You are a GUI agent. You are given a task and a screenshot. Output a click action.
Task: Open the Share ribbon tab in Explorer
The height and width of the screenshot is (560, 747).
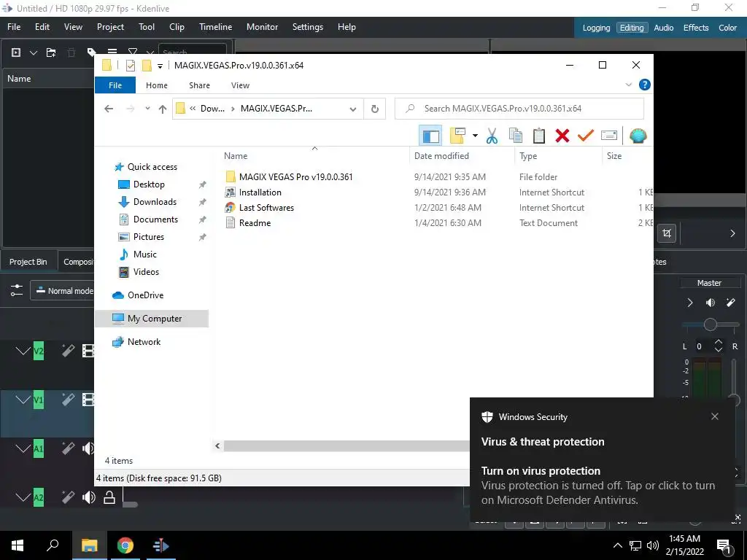click(x=199, y=85)
